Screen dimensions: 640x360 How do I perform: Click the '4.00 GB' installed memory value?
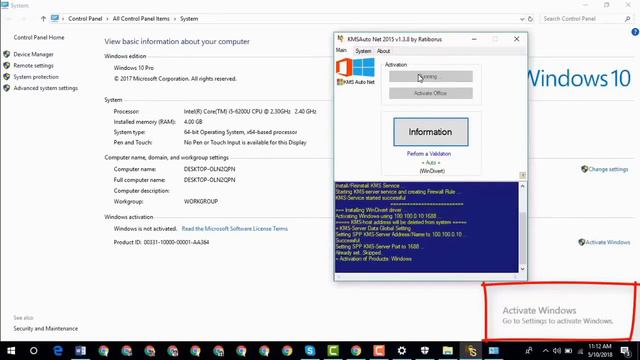point(193,122)
